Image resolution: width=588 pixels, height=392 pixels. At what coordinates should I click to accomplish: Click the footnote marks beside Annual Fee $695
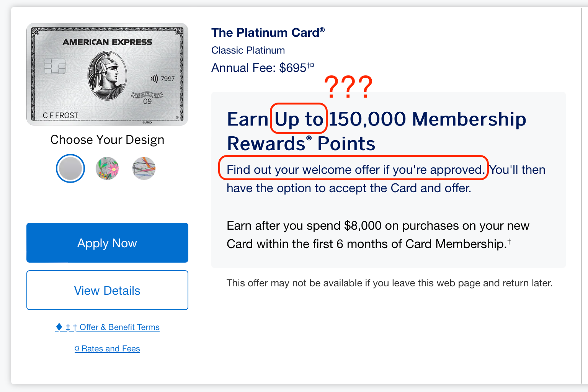point(310,65)
